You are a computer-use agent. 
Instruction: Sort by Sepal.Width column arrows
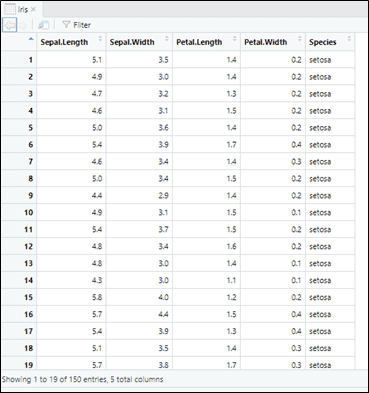point(167,39)
